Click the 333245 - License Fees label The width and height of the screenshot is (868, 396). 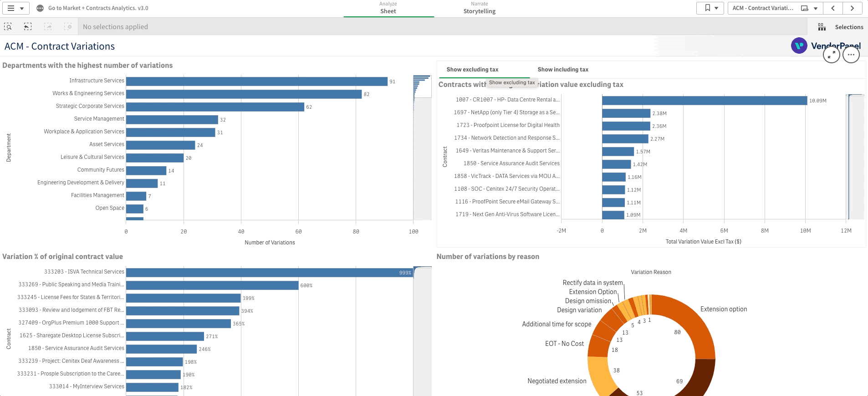(71, 297)
